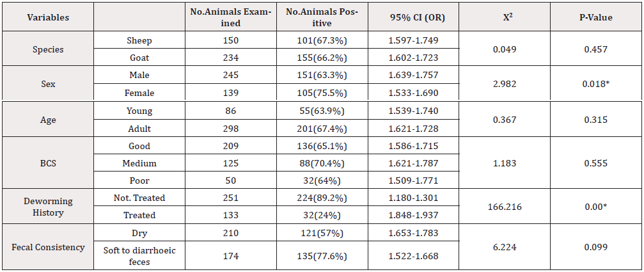Select the BCS variable cell

coord(48,164)
